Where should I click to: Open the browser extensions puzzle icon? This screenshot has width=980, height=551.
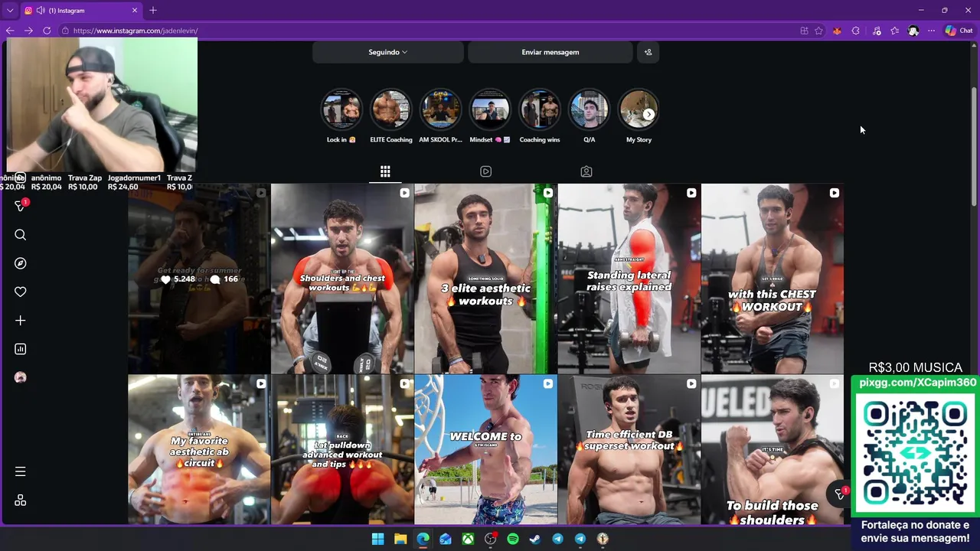pyautogui.click(x=856, y=31)
